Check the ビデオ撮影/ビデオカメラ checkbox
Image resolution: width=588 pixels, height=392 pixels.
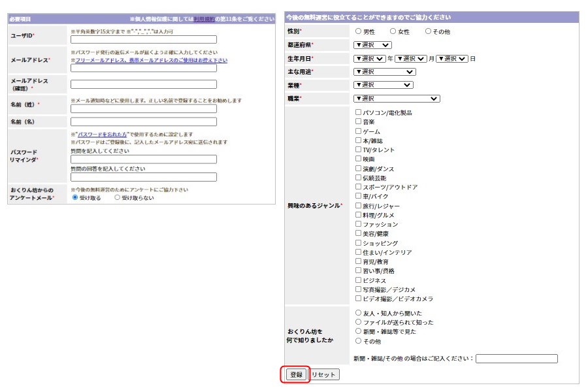(x=358, y=299)
